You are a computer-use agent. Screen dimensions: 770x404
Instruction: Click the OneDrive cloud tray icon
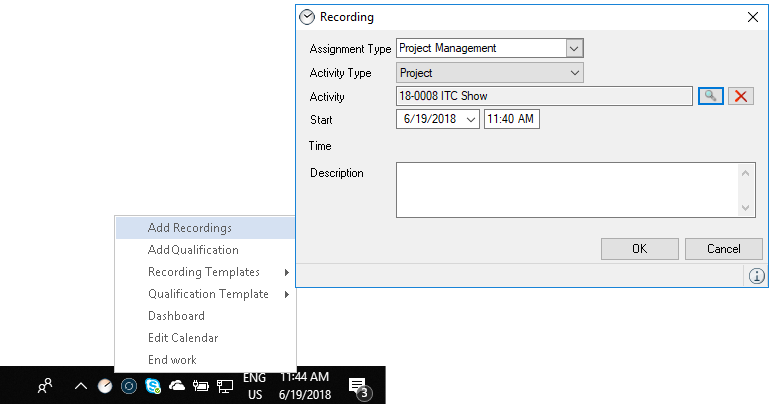pyautogui.click(x=177, y=386)
